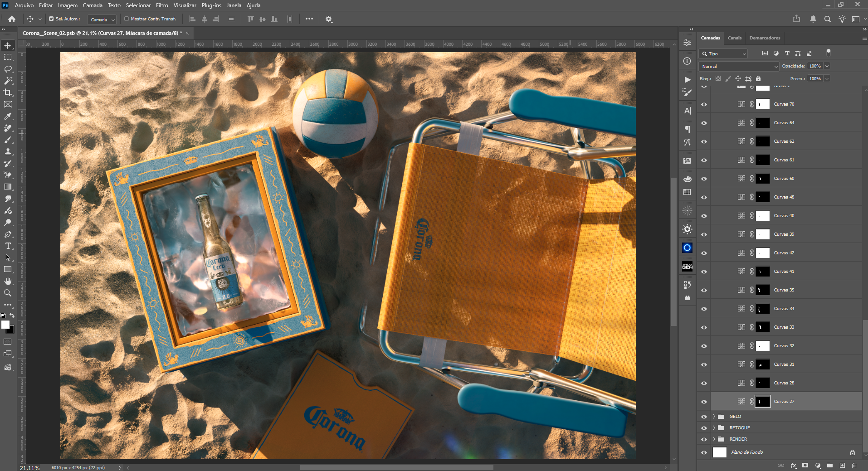Viewport: 868px width, 471px height.
Task: Open the Tipo layer filter dropdown
Action: point(723,53)
